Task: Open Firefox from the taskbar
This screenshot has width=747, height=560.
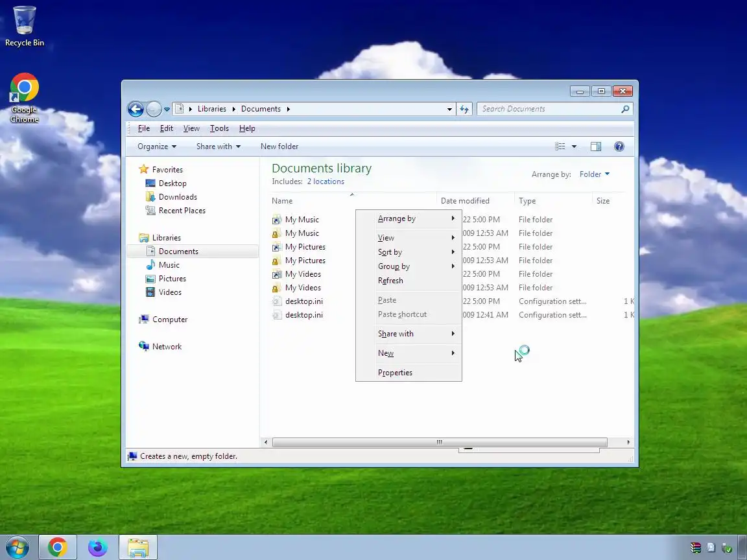Action: coord(98,548)
